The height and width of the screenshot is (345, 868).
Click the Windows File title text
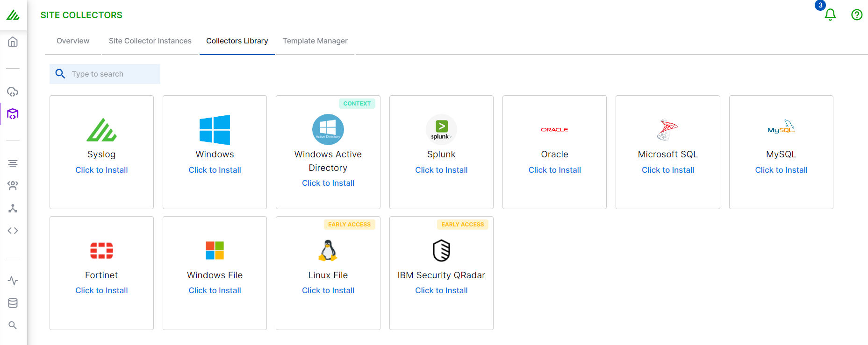coord(215,275)
